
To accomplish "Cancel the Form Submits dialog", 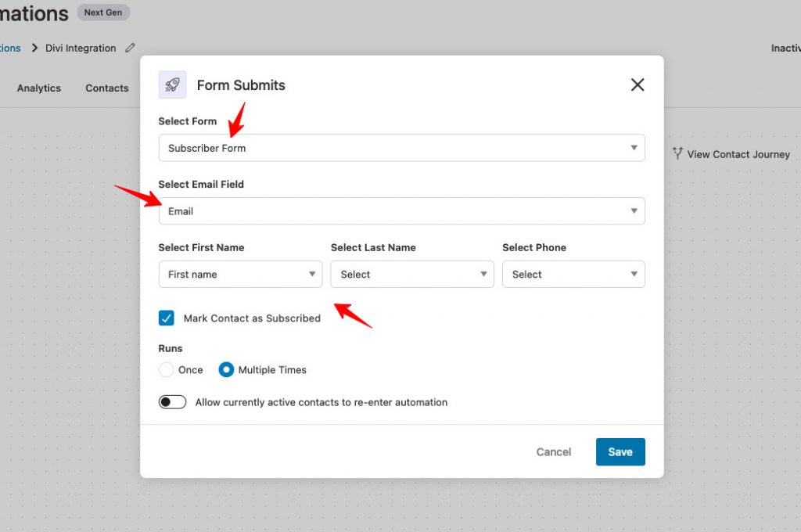I will [x=553, y=451].
